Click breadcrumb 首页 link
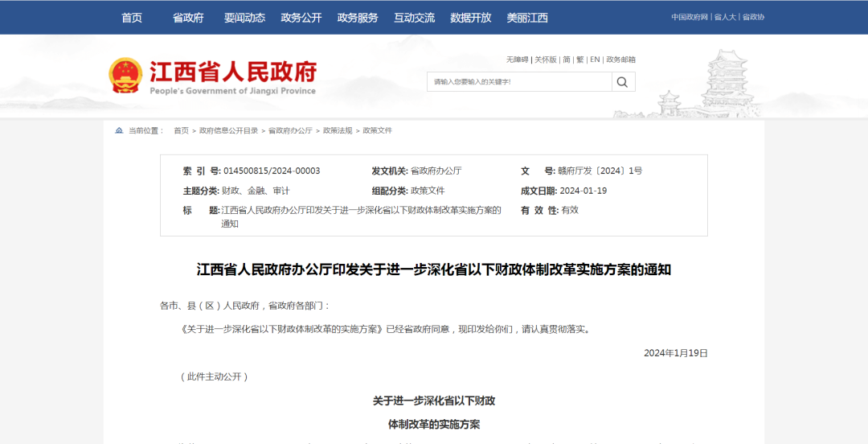868x444 pixels. coord(181,130)
